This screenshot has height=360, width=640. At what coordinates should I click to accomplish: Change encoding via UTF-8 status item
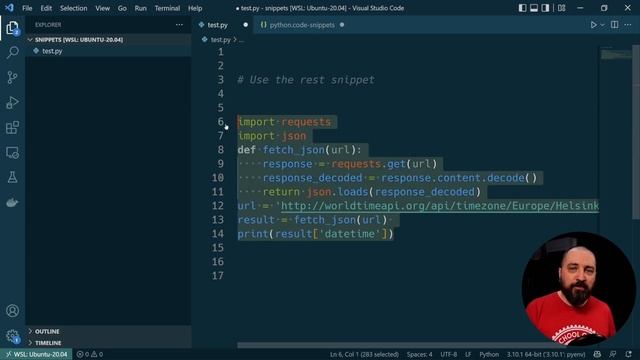[449, 354]
